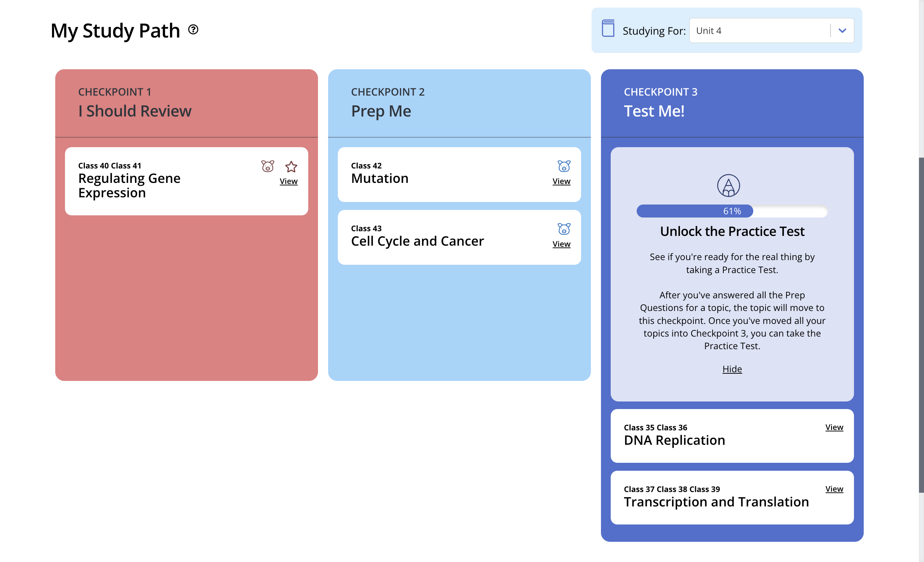Open View for Cell Cycle and Cancer
This screenshot has height=562, width=924.
click(x=561, y=244)
